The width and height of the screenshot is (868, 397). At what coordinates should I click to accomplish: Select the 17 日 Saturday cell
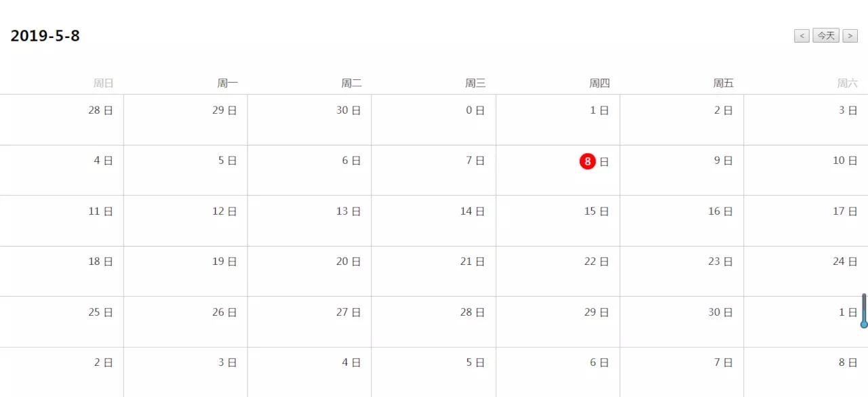coord(806,221)
